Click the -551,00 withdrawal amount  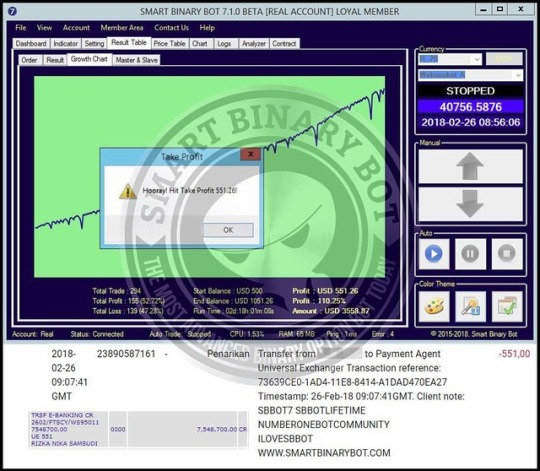coord(515,354)
